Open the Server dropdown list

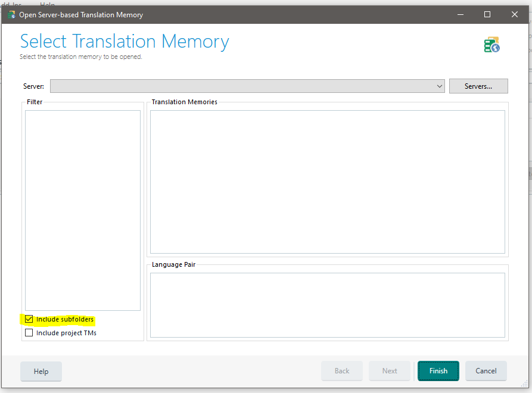pos(247,86)
